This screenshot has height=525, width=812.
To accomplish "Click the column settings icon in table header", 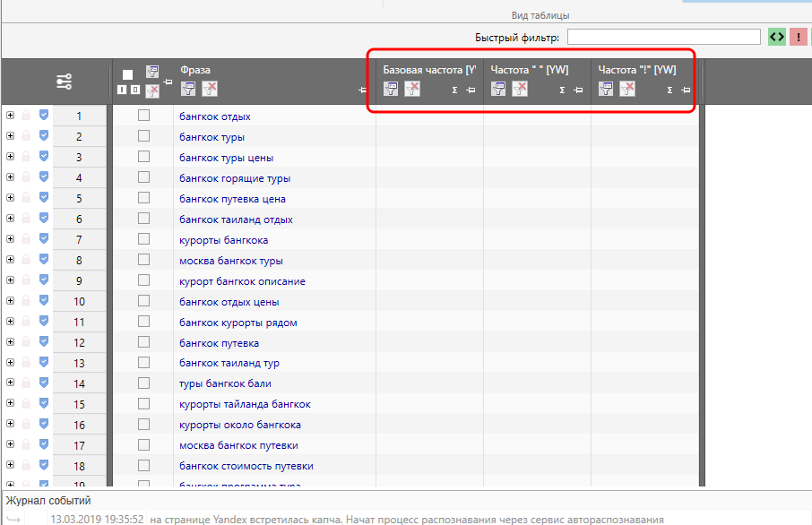I will coord(65,82).
